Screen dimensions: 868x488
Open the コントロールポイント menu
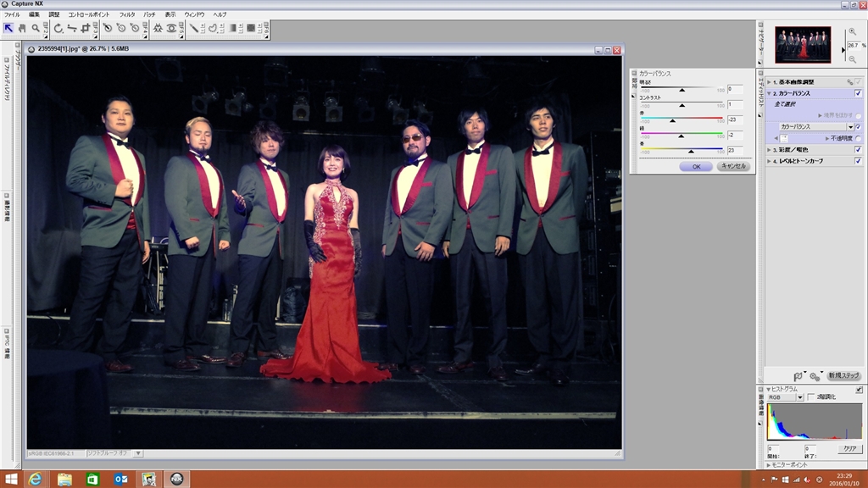click(x=89, y=14)
